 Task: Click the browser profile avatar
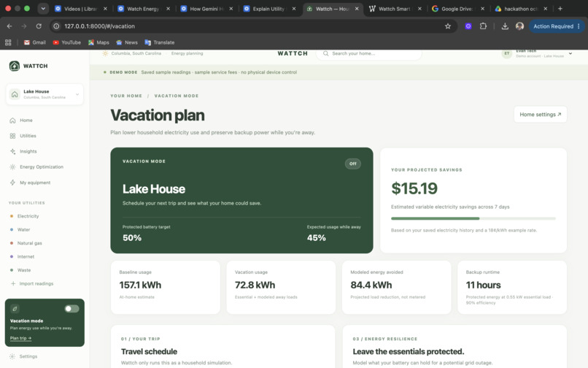(x=519, y=26)
